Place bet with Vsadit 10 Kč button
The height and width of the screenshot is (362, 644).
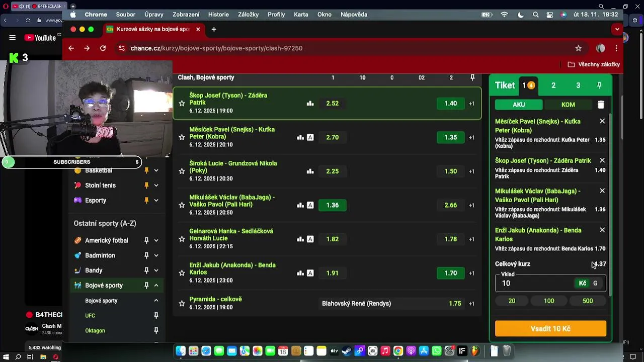point(550,328)
